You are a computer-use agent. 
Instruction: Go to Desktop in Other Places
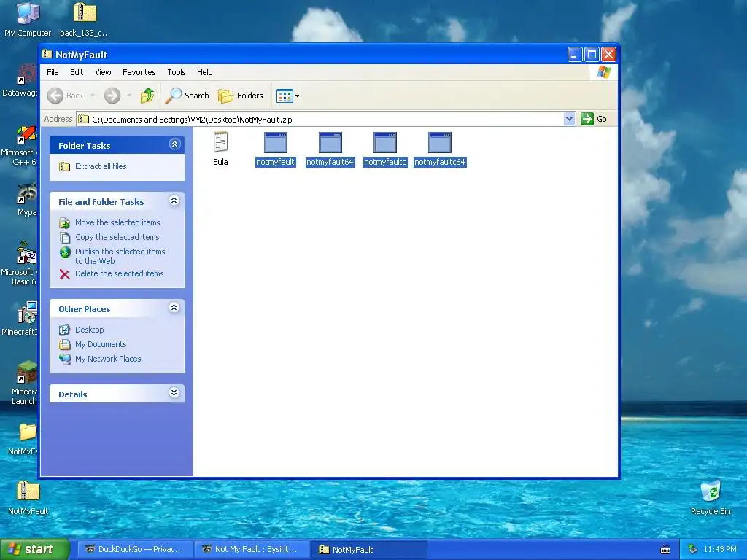(x=90, y=330)
